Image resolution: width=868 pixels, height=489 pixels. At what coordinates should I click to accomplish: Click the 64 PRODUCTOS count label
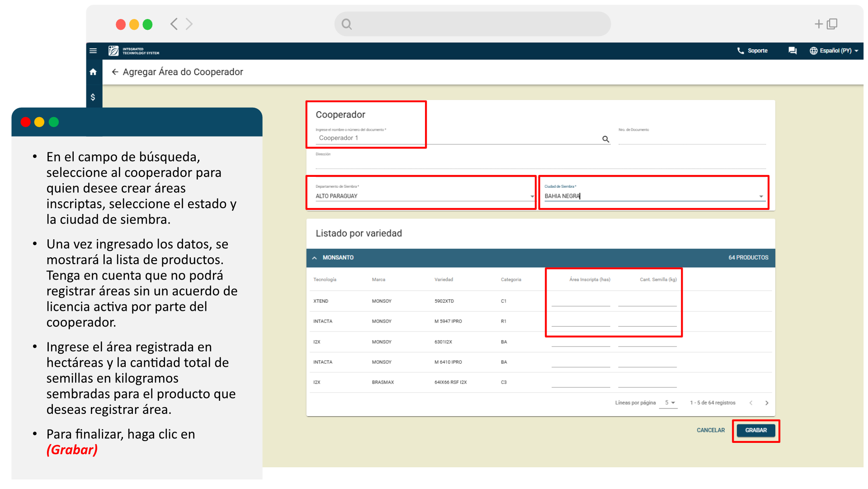point(748,257)
